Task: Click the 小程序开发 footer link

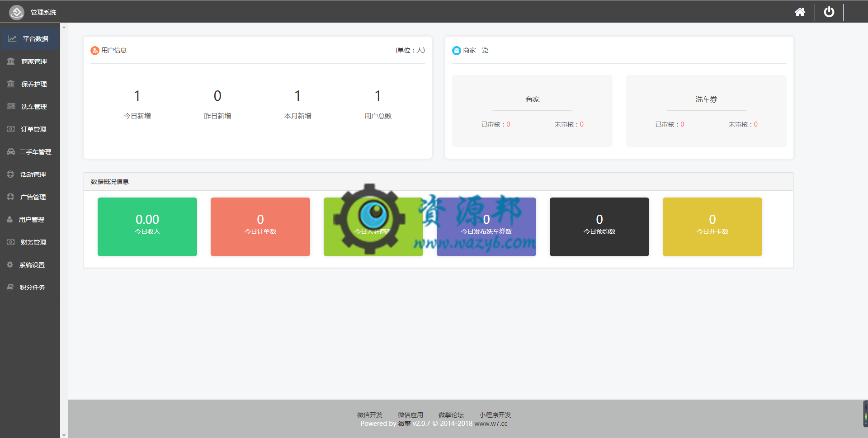Action: pyautogui.click(x=495, y=415)
